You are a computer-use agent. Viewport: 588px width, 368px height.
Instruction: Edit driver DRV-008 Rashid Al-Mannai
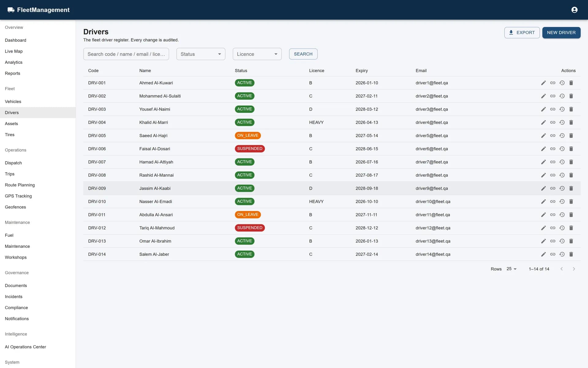[x=543, y=175]
